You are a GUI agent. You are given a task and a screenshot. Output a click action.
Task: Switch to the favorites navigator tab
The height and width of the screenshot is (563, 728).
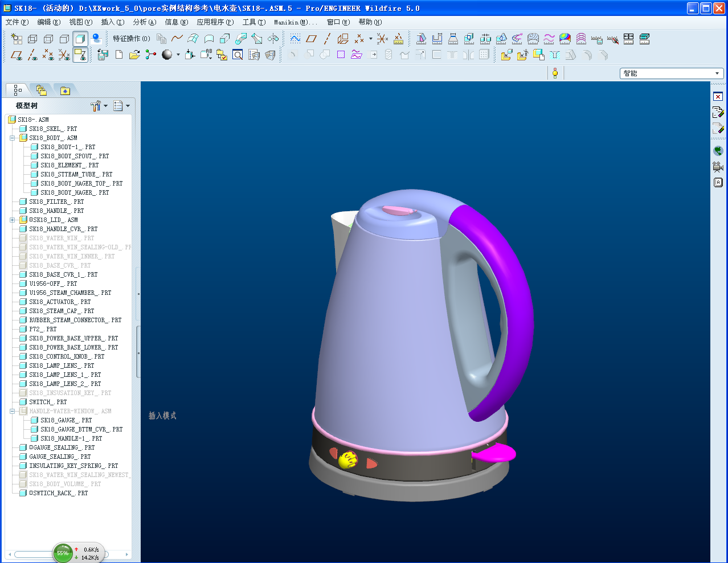click(x=65, y=90)
